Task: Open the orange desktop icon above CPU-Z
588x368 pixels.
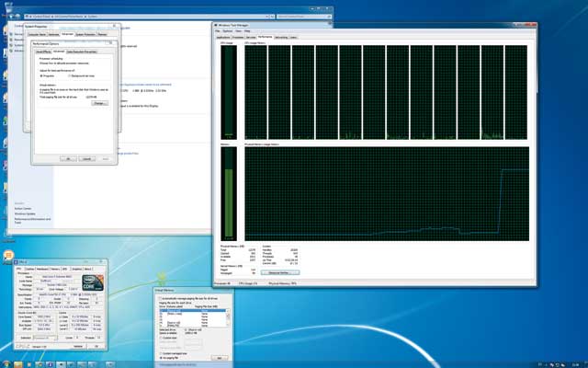Action: tap(8, 256)
